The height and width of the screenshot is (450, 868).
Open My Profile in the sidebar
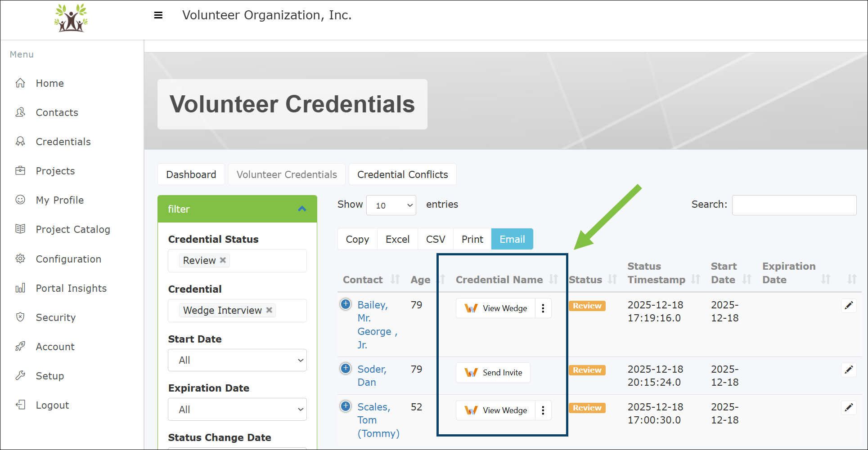(59, 200)
